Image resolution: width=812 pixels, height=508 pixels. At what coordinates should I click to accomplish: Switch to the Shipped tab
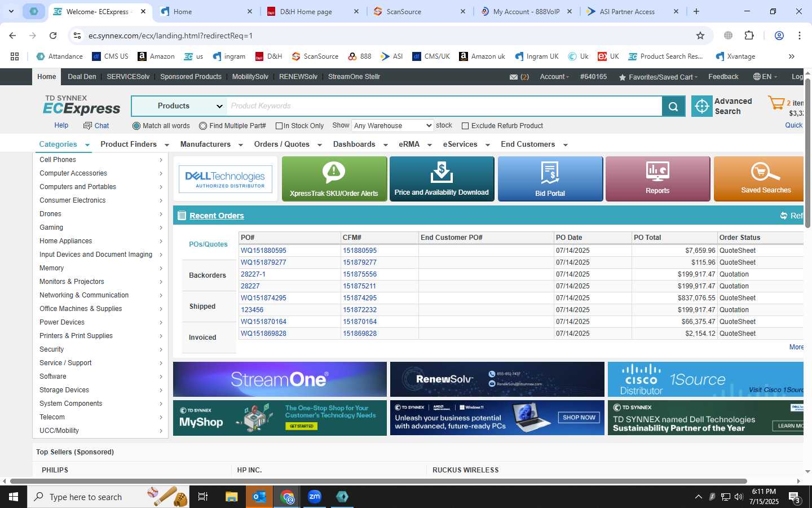pyautogui.click(x=202, y=306)
